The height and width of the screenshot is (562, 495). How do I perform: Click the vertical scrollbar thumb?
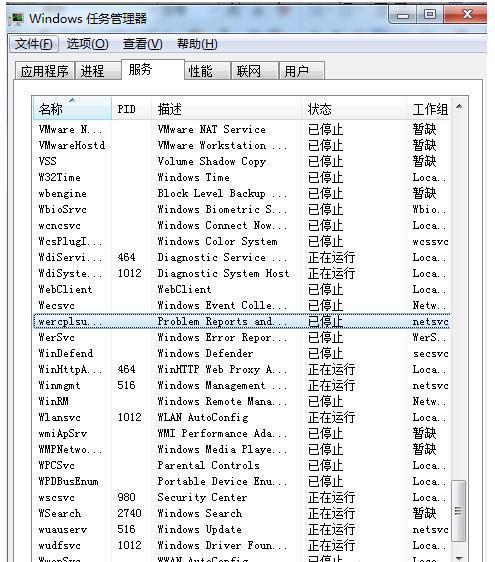tap(459, 511)
